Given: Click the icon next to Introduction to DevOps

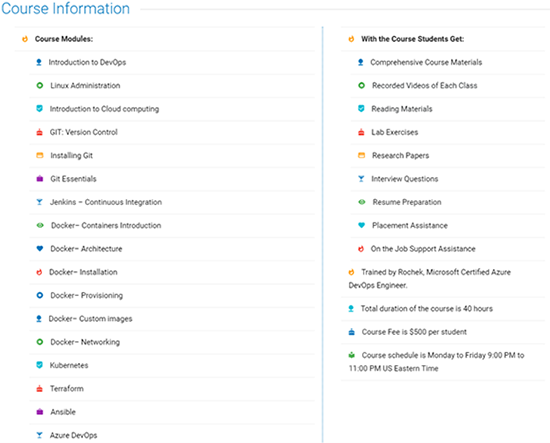Looking at the screenshot, I should 39,62.
